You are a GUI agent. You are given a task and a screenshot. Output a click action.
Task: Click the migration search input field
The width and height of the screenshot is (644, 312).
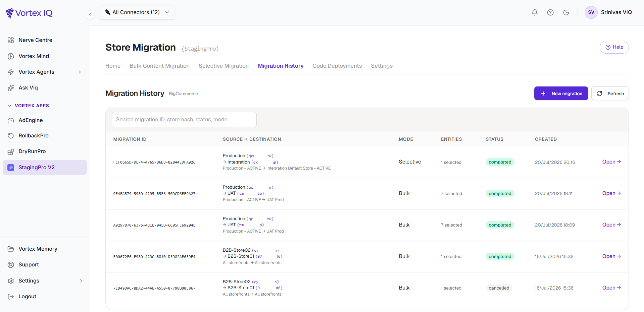point(184,120)
